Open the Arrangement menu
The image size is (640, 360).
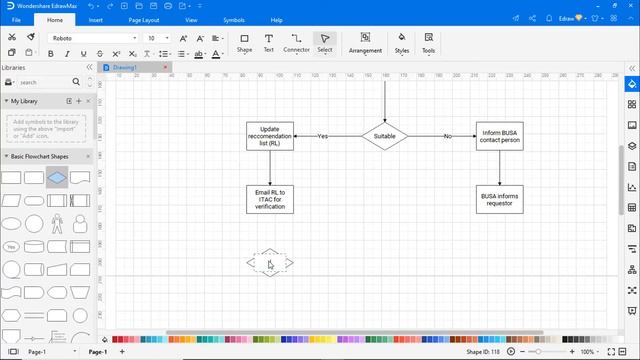pos(365,43)
